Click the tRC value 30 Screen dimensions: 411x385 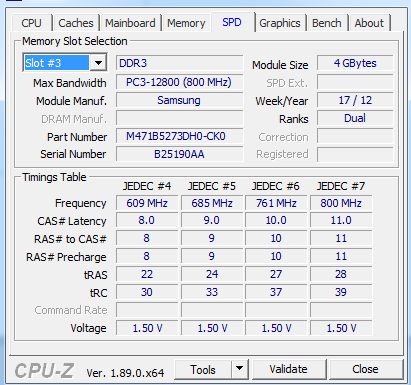click(147, 292)
